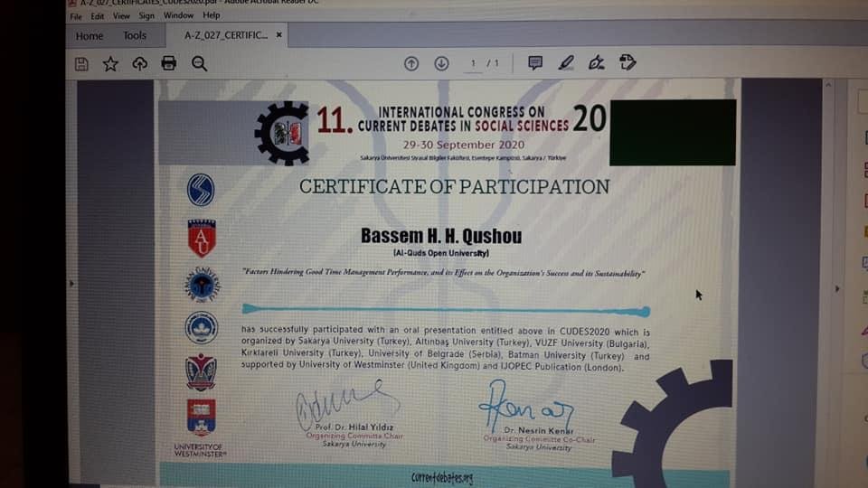Open the Edit menu
The width and height of the screenshot is (868, 488).
[98, 16]
